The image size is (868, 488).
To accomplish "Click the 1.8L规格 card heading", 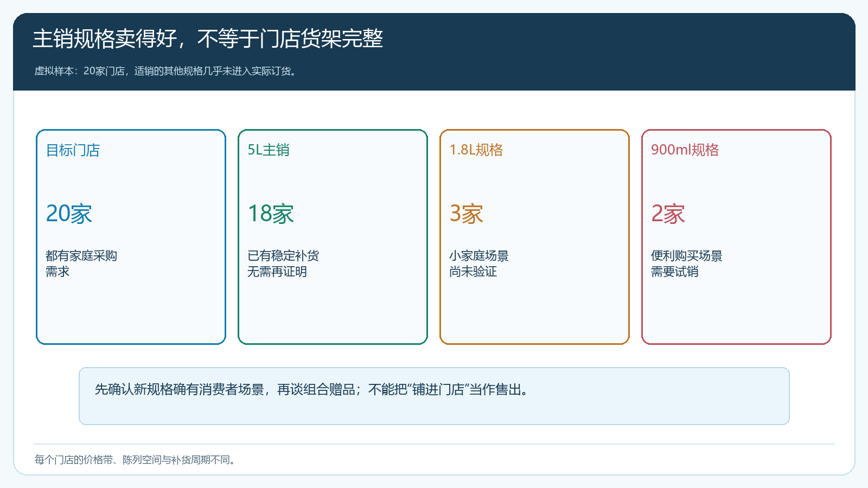I will [x=476, y=150].
